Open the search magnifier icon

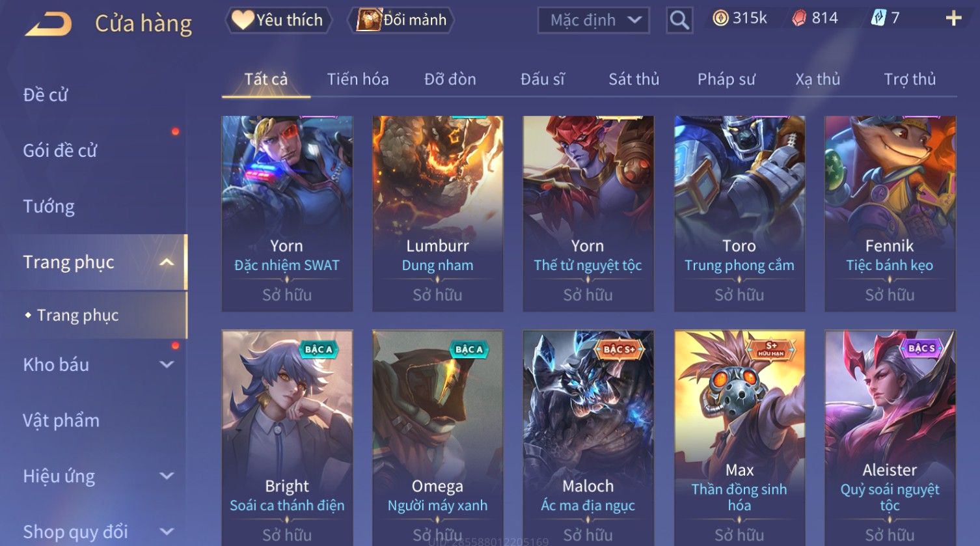(x=679, y=20)
